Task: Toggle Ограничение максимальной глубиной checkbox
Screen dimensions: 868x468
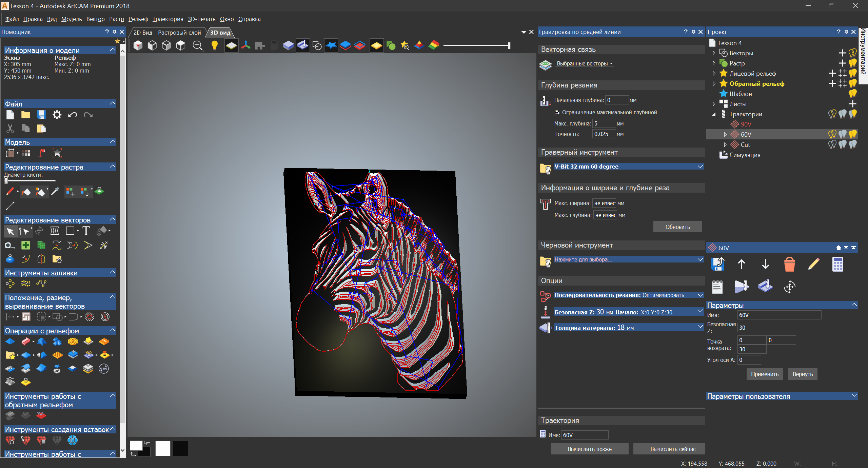Action: [x=557, y=112]
